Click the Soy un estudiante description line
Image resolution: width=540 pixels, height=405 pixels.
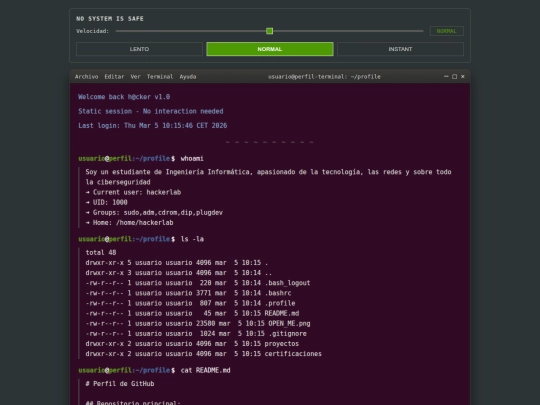(268, 177)
